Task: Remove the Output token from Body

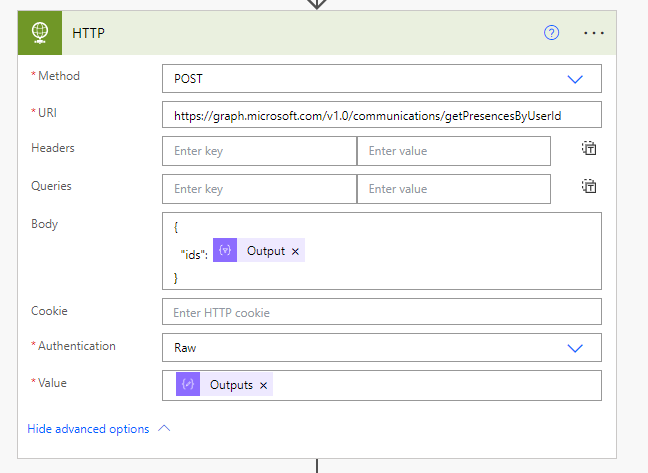Action: [x=295, y=252]
